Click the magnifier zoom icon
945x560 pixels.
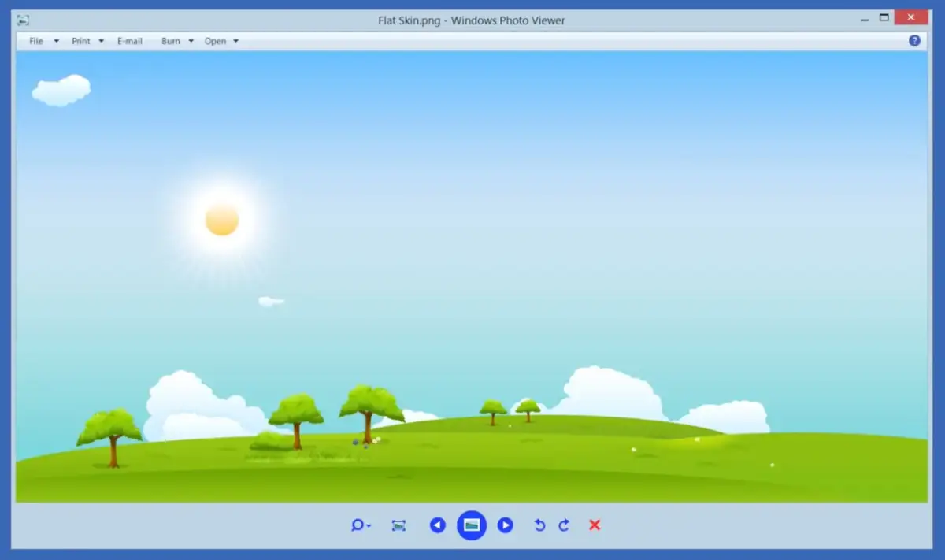[x=358, y=525]
